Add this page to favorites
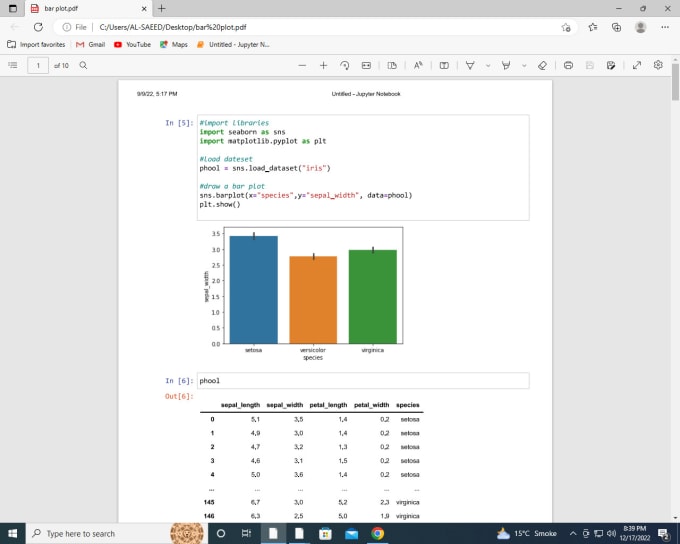The width and height of the screenshot is (680, 544). (566, 27)
